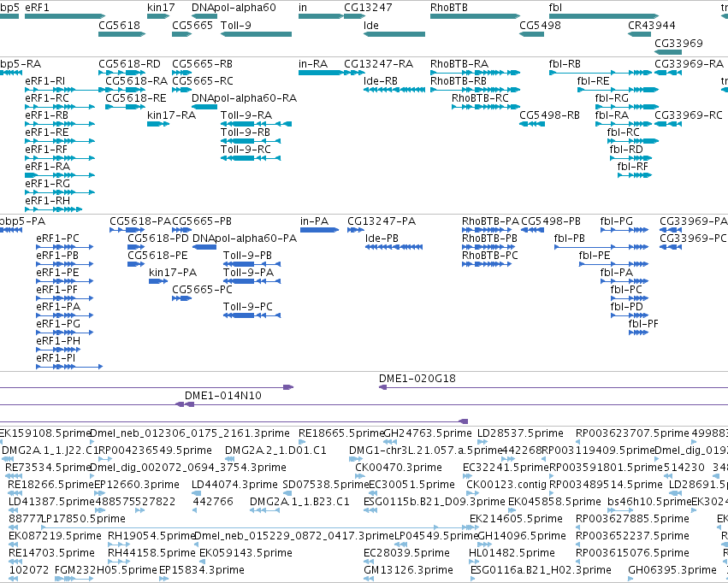Select protein eRF1-PC label
This screenshot has height=583, width=728.
pos(57,238)
